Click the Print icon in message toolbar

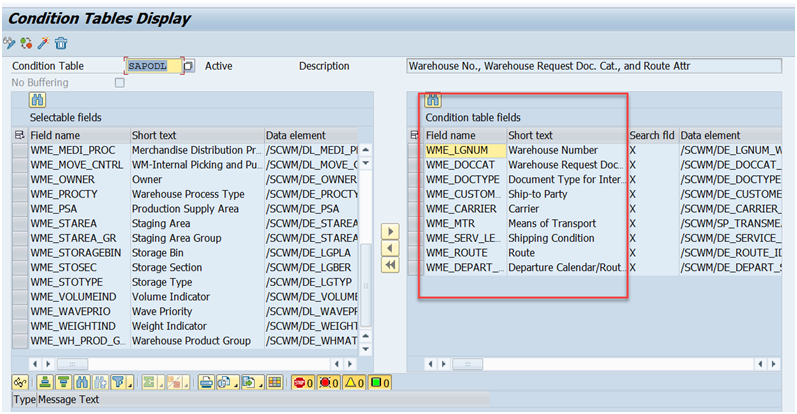pos(206,382)
